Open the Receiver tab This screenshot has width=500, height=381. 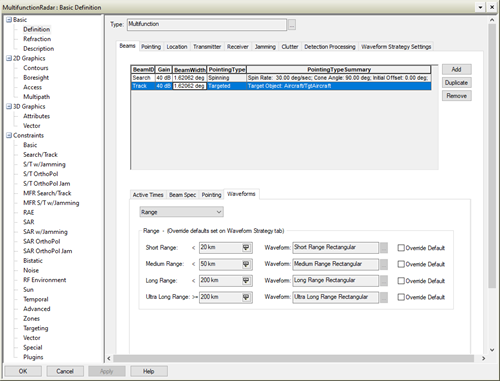238,47
